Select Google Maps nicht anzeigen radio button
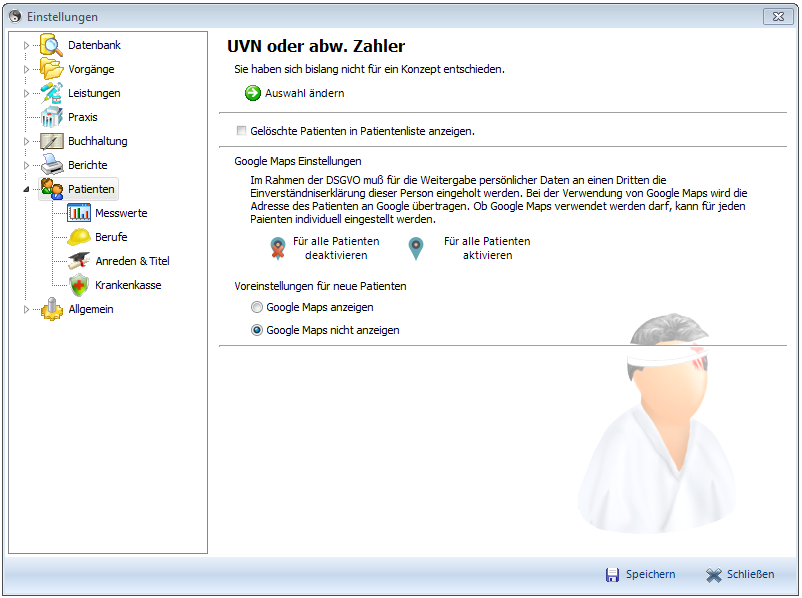Image resolution: width=802 pixels, height=598 pixels. (x=257, y=330)
